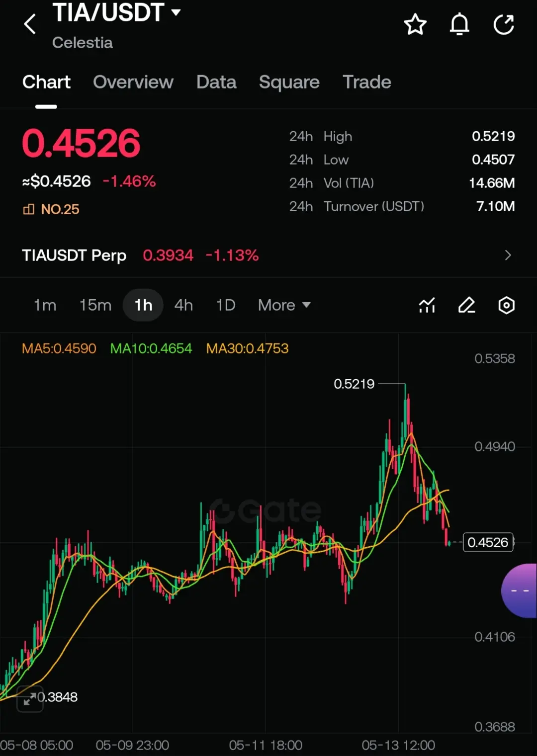Image resolution: width=537 pixels, height=756 pixels.
Task: Open the NO.25 ranking icon
Action: click(x=29, y=209)
